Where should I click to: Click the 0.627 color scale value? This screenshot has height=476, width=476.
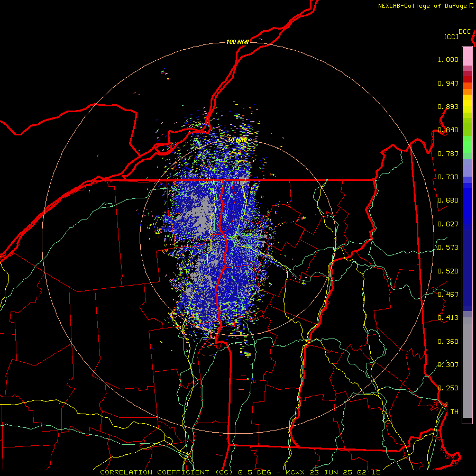click(x=448, y=224)
